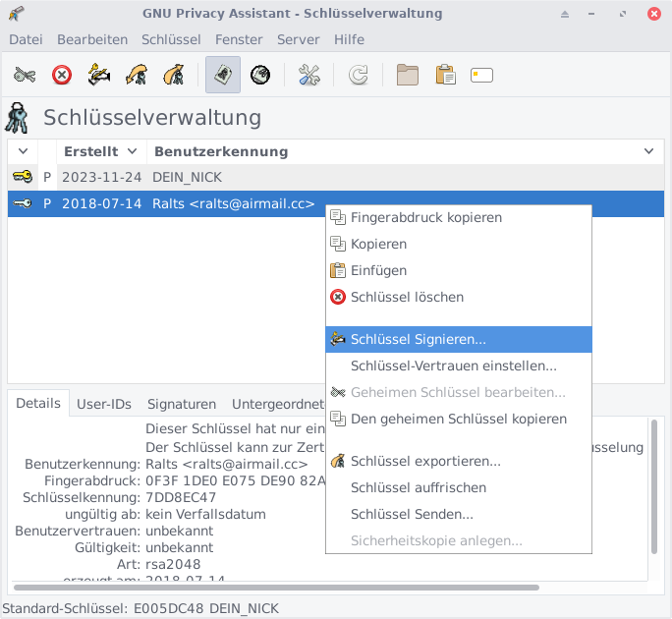This screenshot has height=619, width=672.
Task: Select the DEIN_NICK key row
Action: click(187, 178)
